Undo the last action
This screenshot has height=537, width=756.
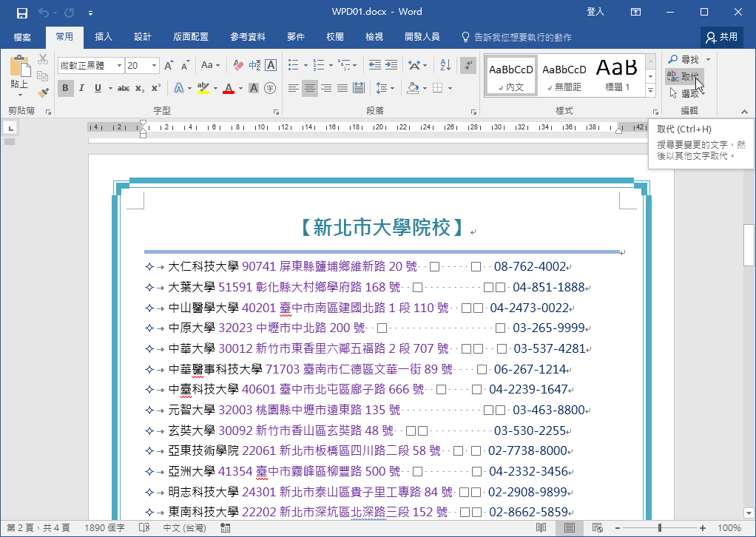pos(44,13)
